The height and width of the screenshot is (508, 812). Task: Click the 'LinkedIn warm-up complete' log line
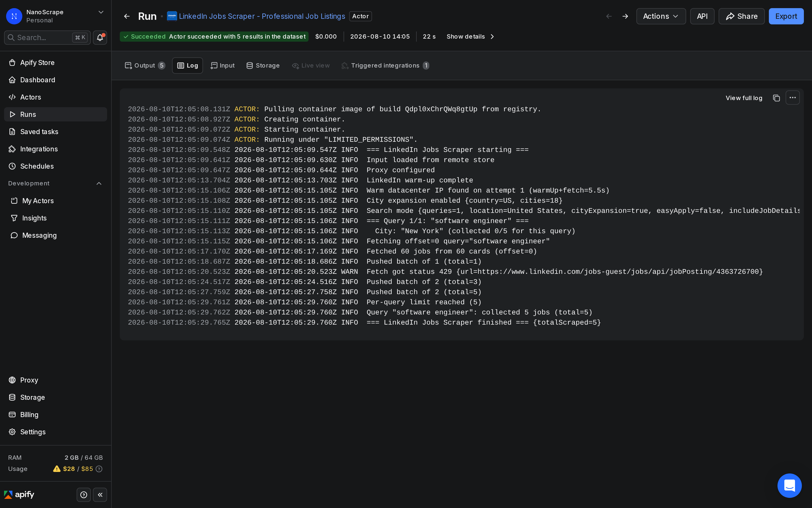click(x=300, y=180)
